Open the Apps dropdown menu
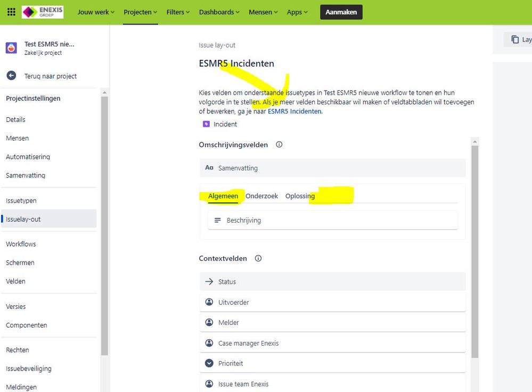Viewport: 532px width, 392px height. click(297, 12)
